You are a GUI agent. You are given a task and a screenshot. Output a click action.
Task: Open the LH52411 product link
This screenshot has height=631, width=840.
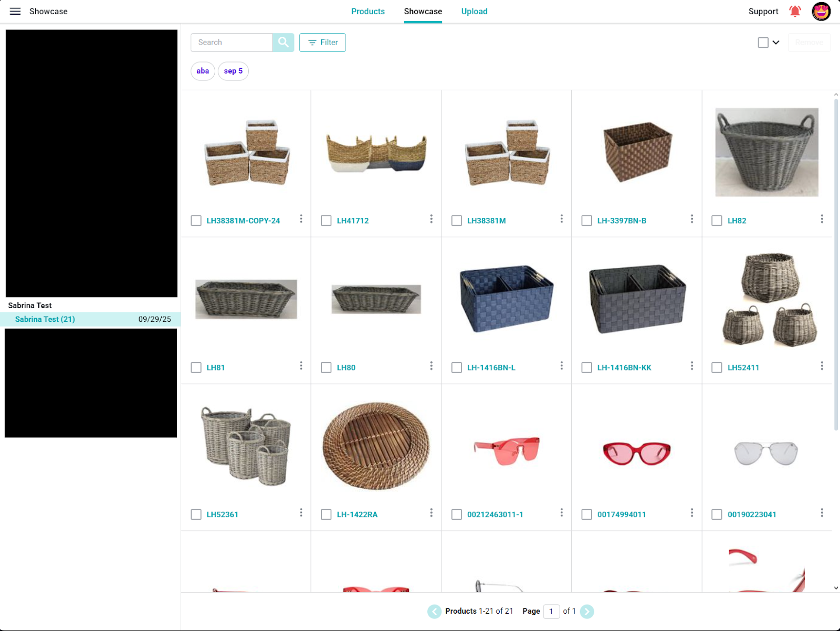743,368
